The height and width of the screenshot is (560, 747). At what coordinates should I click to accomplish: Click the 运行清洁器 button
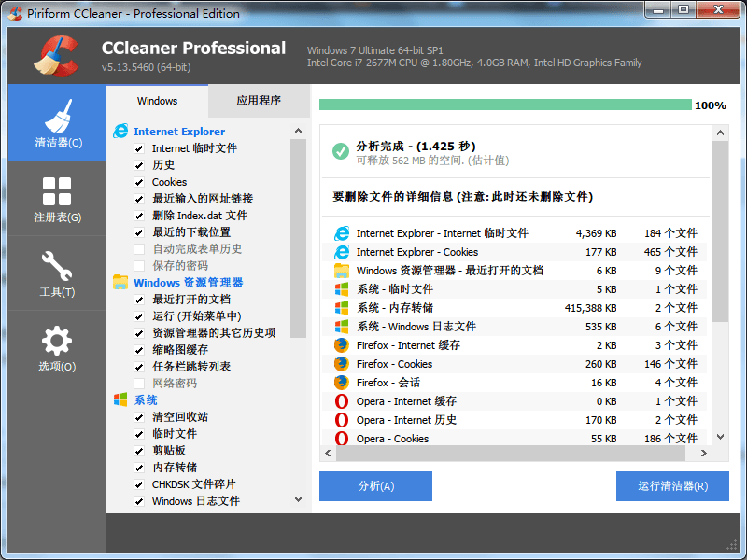pos(672,486)
